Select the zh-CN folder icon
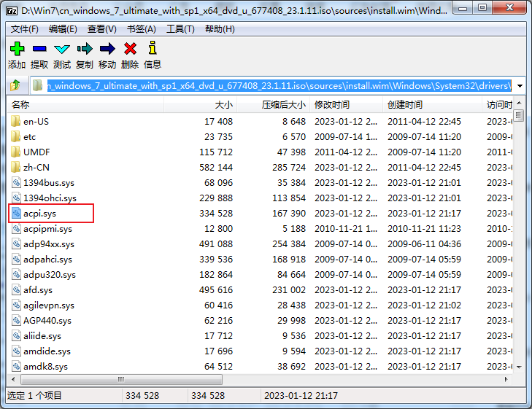 pyautogui.click(x=15, y=167)
